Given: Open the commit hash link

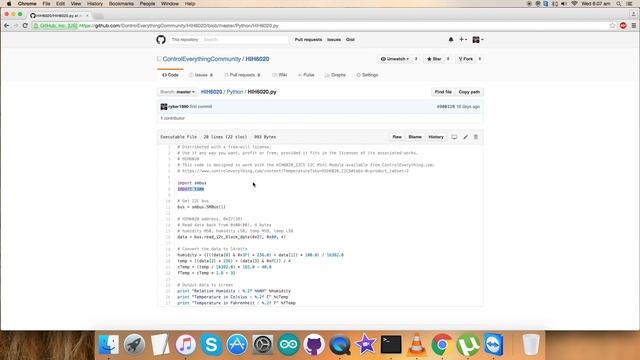Looking at the screenshot, I should point(445,107).
